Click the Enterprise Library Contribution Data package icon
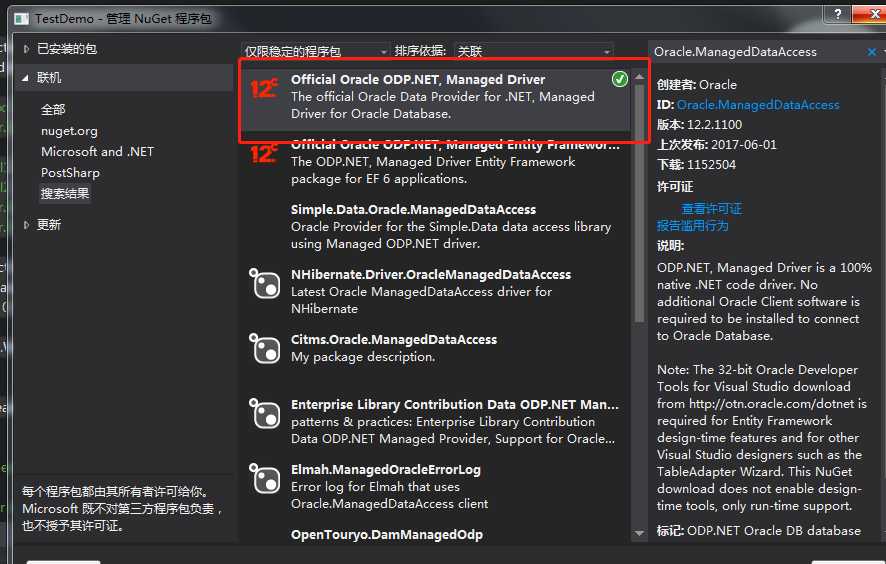The height and width of the screenshot is (564, 886). [x=264, y=413]
